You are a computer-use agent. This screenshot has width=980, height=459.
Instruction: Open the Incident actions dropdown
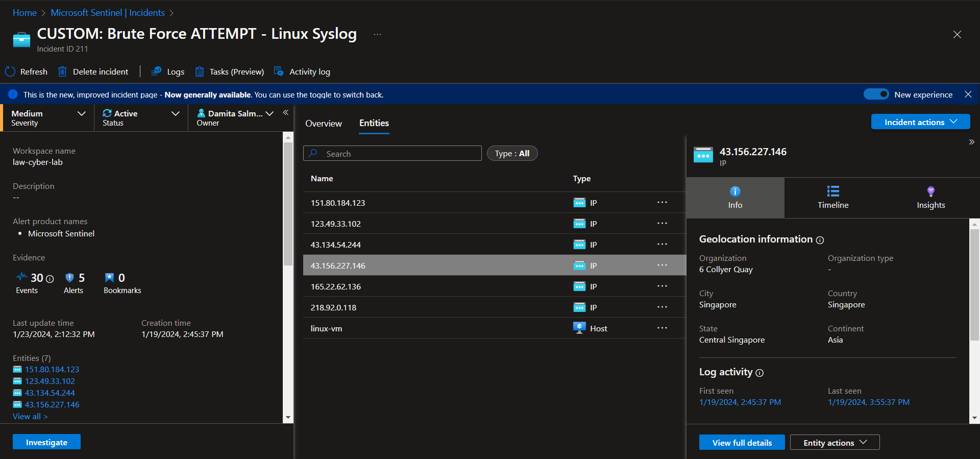click(920, 122)
